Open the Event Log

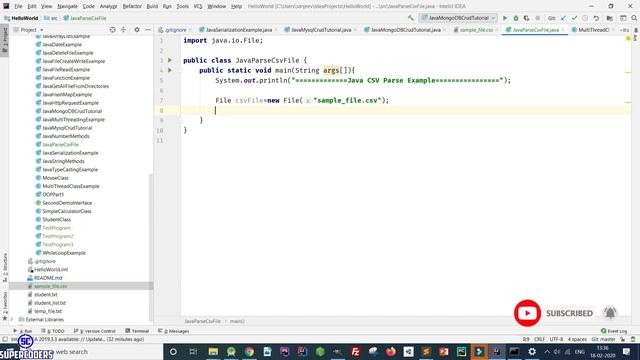pyautogui.click(x=614, y=331)
